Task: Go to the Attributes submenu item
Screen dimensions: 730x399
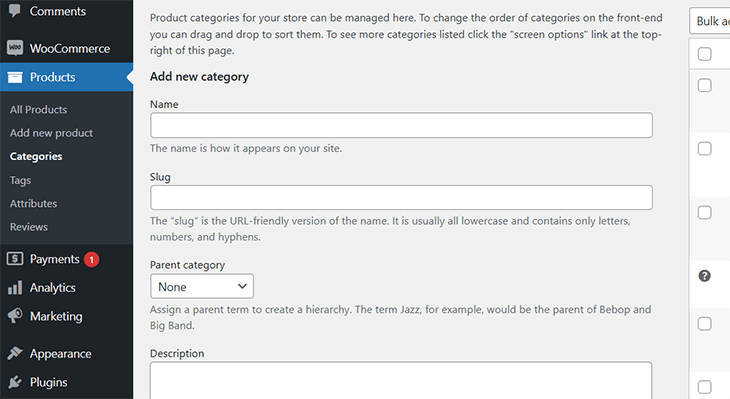Action: point(34,203)
